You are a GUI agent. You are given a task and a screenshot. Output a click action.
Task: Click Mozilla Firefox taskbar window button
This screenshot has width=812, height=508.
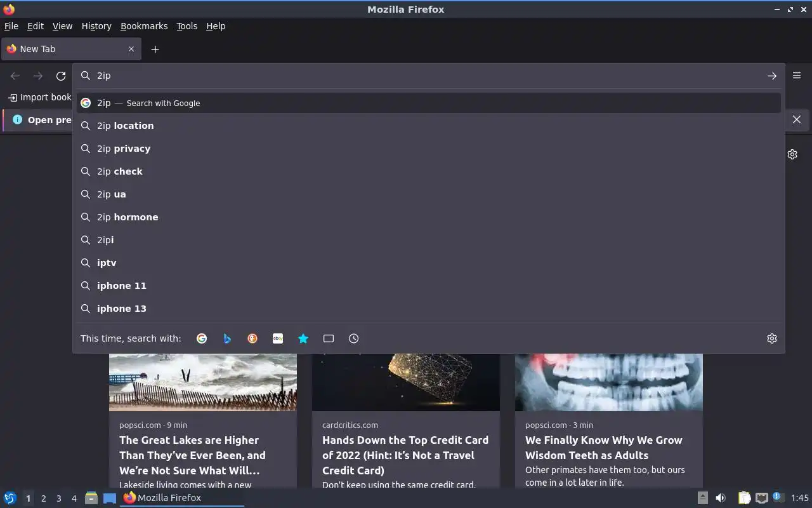point(183,498)
